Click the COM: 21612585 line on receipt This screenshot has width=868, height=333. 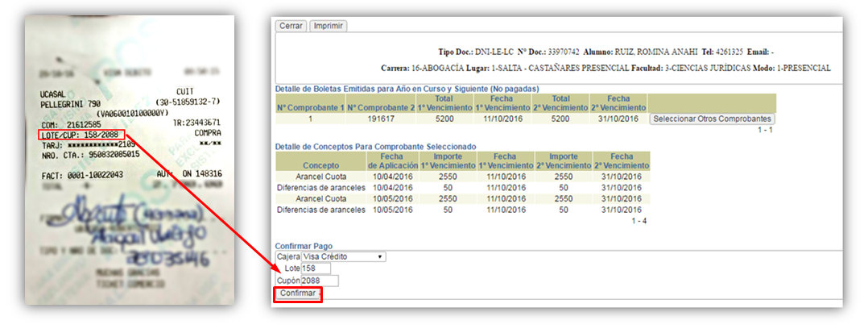coord(71,125)
